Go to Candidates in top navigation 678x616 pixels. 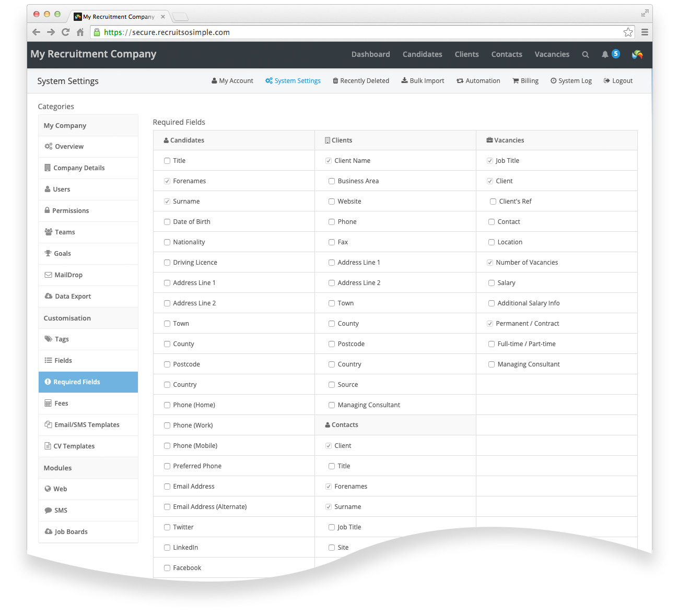(x=423, y=54)
